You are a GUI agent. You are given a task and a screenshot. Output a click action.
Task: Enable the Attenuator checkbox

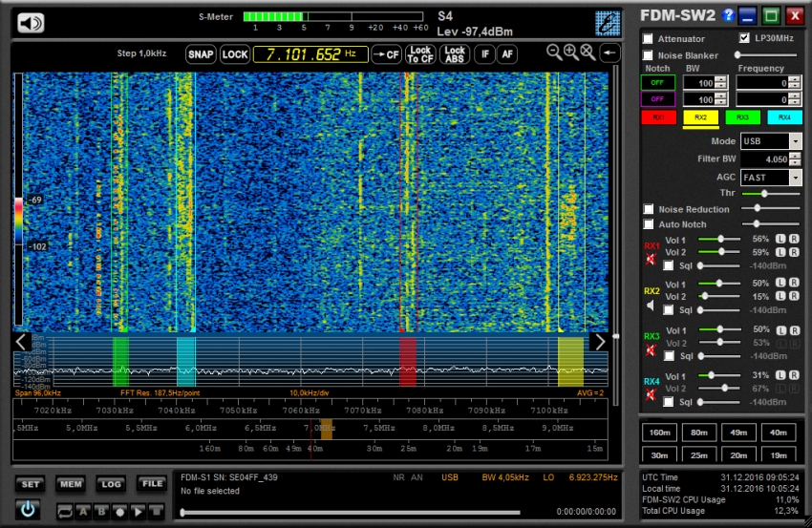[x=649, y=39]
